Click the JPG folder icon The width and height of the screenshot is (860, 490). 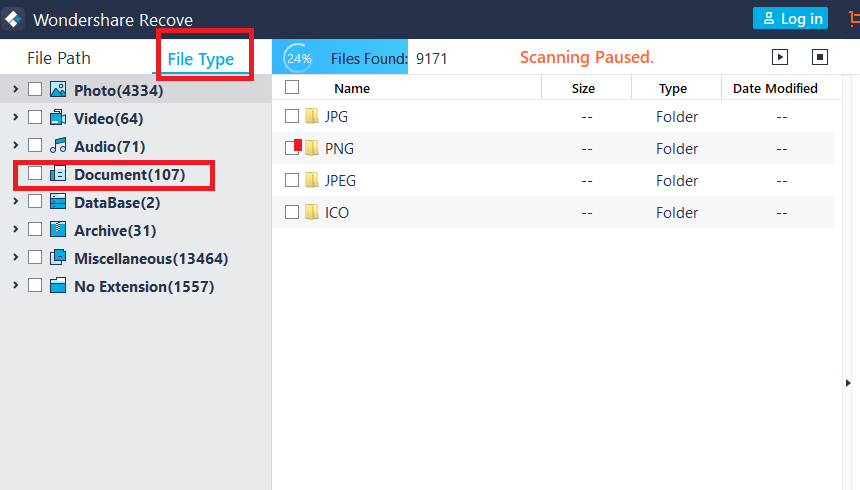click(312, 116)
